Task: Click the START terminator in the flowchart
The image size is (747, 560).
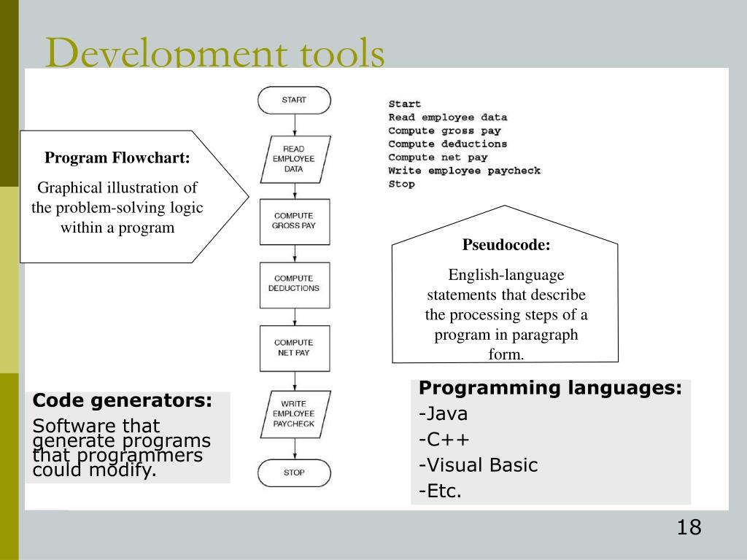Action: tap(294, 100)
